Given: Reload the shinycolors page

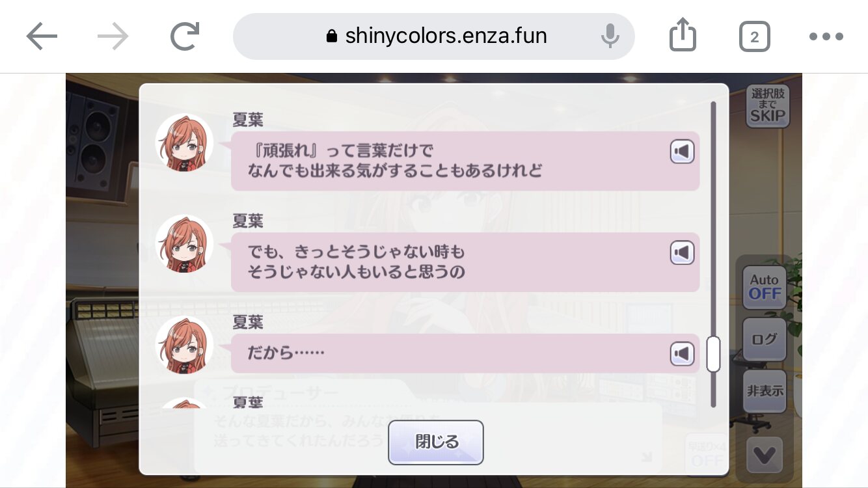Looking at the screenshot, I should tap(185, 36).
